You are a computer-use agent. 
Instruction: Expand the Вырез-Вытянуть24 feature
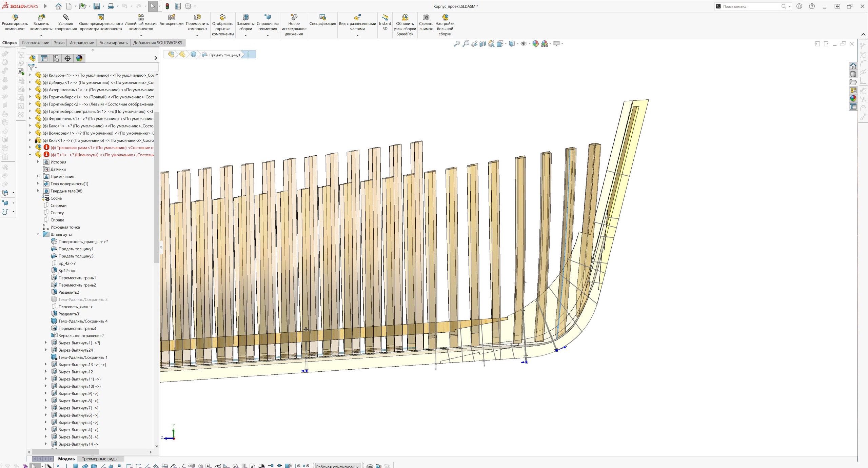(46, 350)
